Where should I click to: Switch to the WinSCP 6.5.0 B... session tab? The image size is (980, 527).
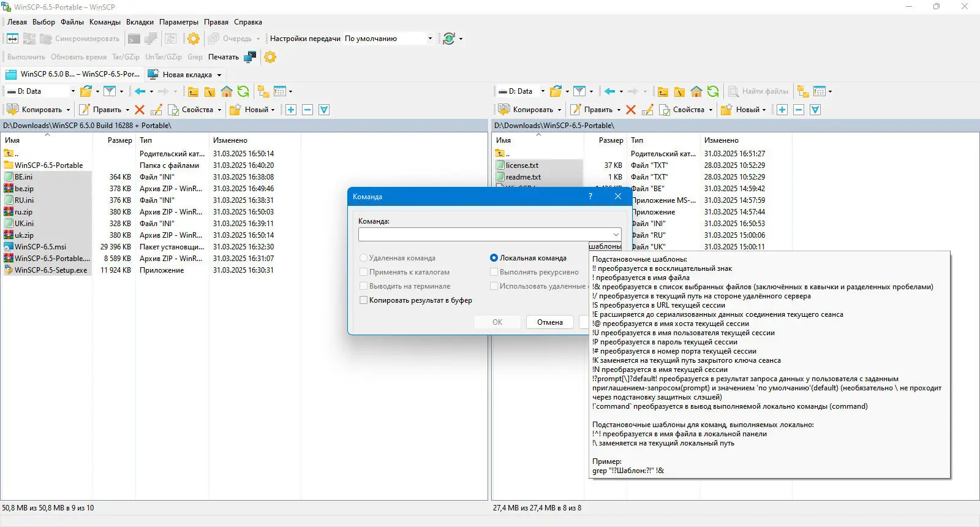coord(72,74)
